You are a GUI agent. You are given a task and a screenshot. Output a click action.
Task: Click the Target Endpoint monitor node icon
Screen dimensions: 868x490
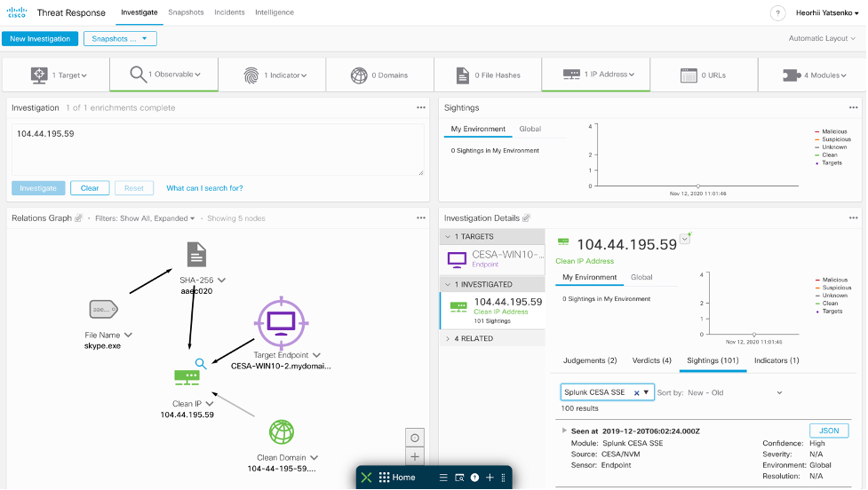click(x=281, y=324)
